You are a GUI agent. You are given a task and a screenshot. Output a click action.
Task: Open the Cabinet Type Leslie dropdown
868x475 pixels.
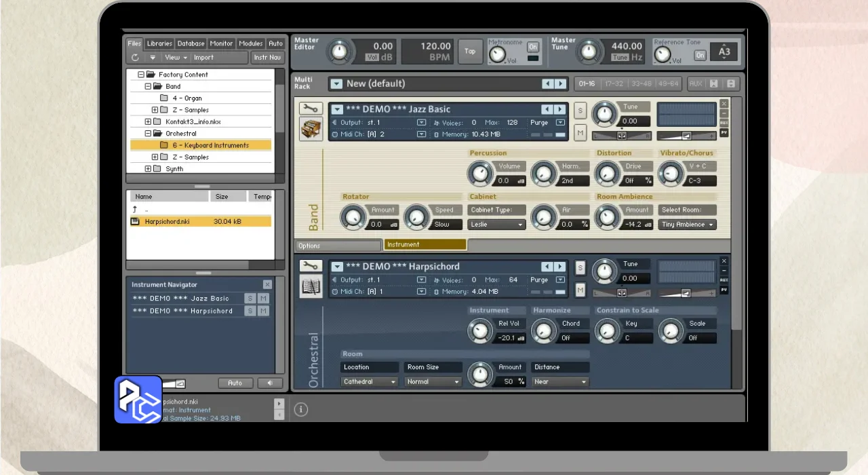pos(497,225)
